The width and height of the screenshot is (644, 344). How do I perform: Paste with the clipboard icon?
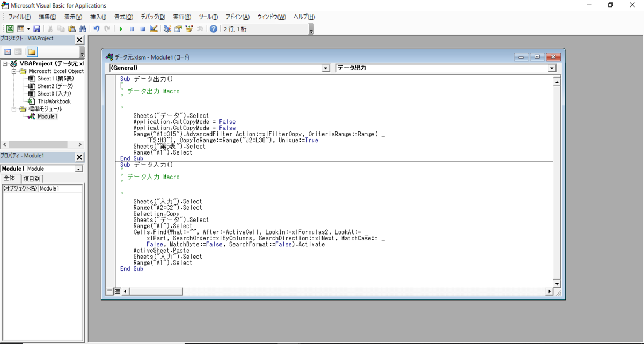pyautogui.click(x=72, y=29)
